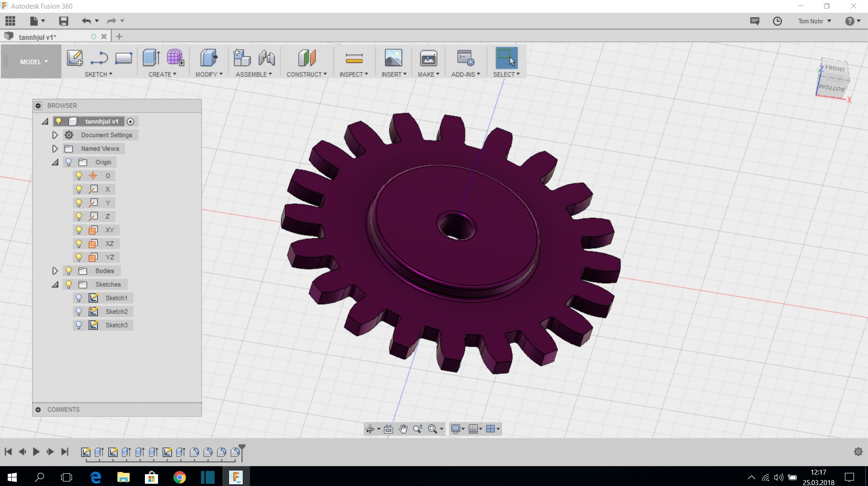868x486 pixels.
Task: Expand the Bodies folder
Action: [55, 271]
